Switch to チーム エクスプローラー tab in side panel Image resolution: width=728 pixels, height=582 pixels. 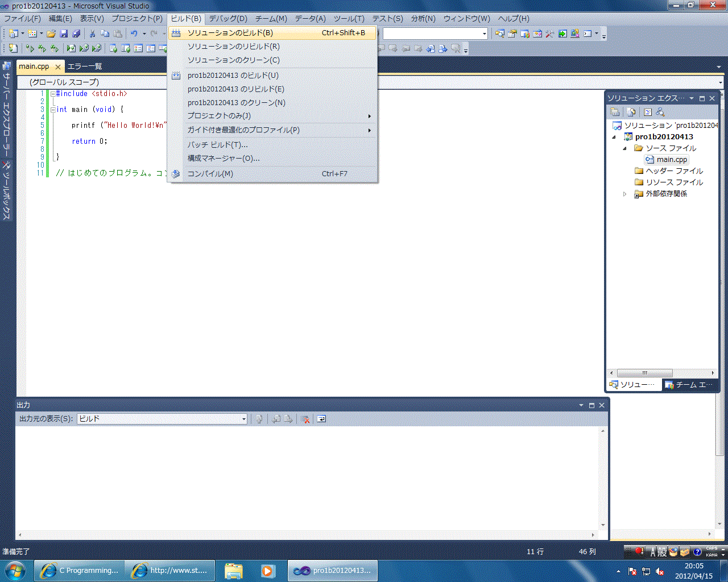(689, 385)
